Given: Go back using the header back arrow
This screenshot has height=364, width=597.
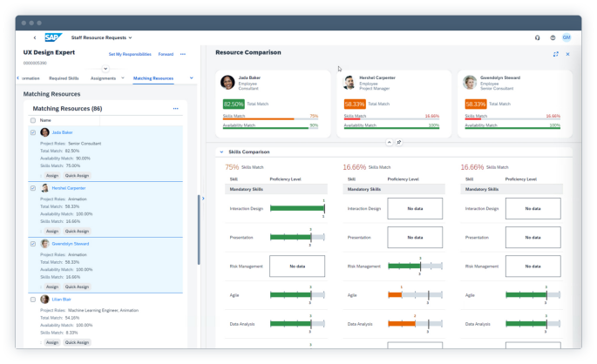Looking at the screenshot, I should [x=35, y=38].
